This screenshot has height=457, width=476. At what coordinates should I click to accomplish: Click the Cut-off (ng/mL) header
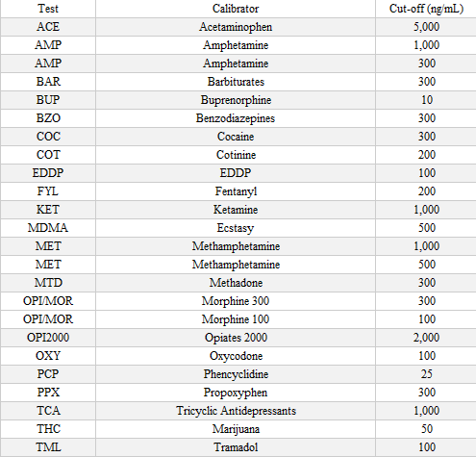click(426, 9)
